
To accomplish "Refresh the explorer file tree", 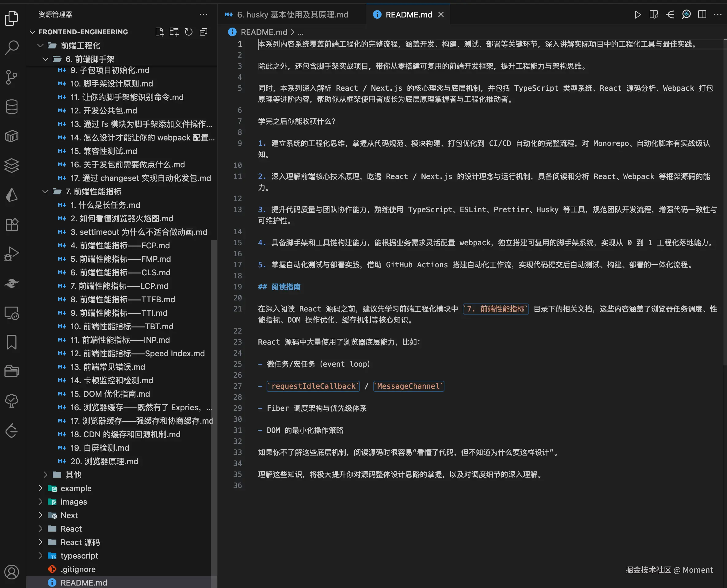I will tap(188, 32).
